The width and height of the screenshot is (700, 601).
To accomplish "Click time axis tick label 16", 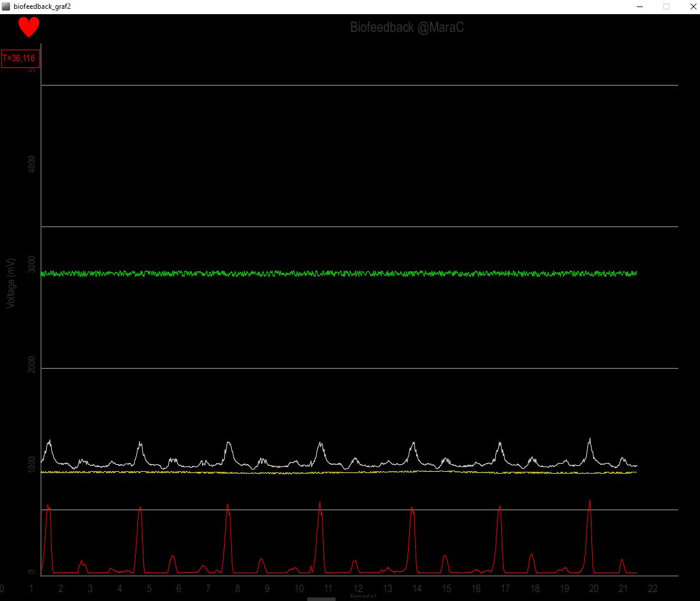I will [x=476, y=589].
